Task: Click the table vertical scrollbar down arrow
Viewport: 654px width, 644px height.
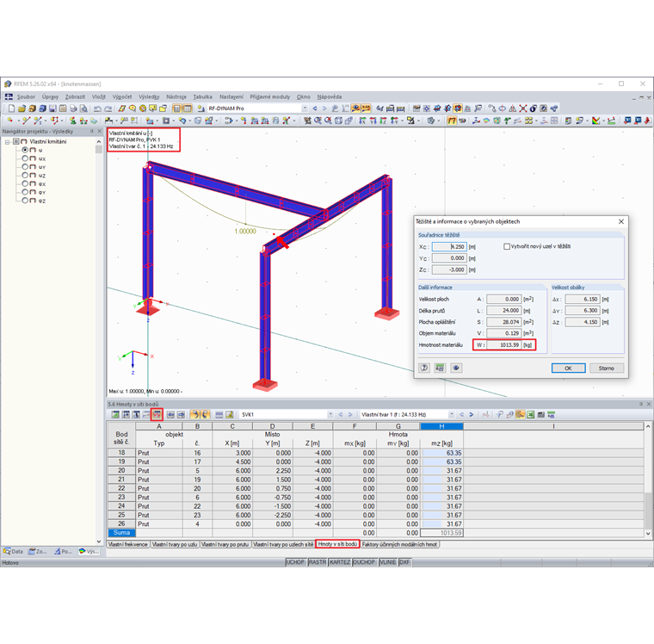Action: pos(648,533)
